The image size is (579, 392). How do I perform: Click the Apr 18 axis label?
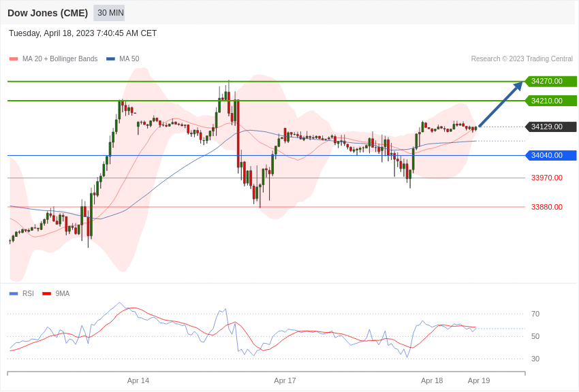[x=432, y=380]
